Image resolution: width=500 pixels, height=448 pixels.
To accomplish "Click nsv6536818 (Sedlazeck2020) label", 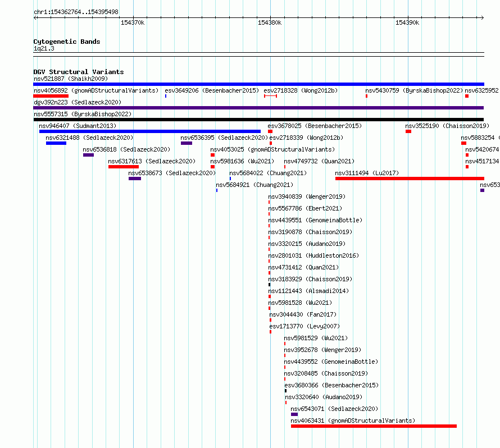I will click(x=126, y=149).
